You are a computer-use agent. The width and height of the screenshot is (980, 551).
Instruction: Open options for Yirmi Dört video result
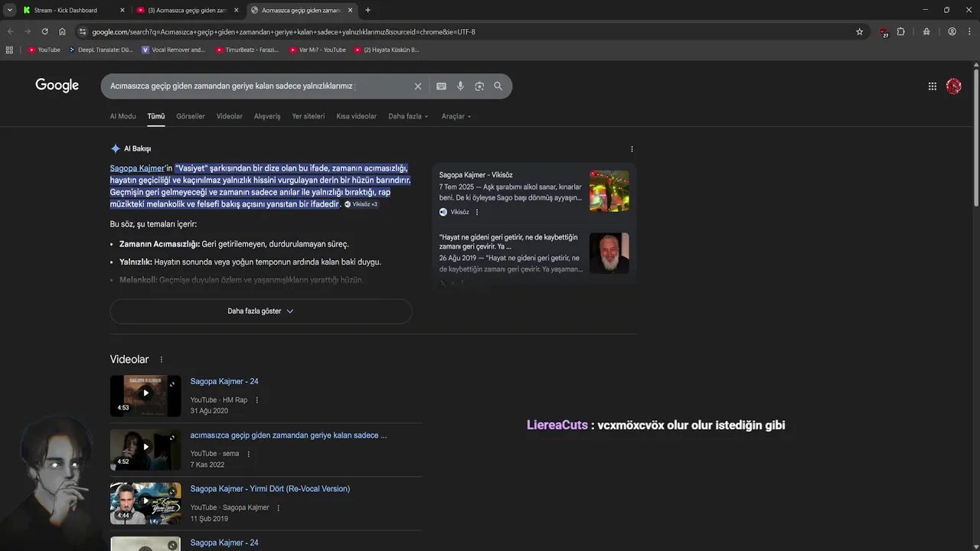[278, 508]
